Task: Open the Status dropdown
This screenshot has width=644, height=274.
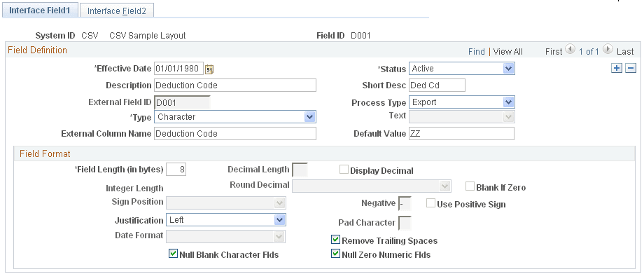Action: pyautogui.click(x=461, y=69)
